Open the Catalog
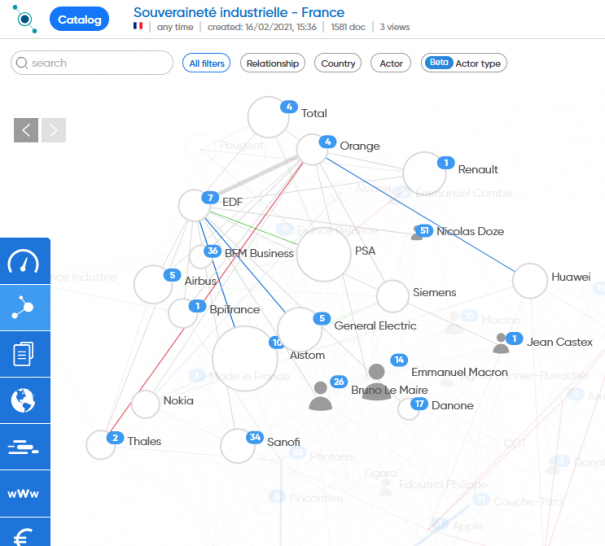Screen dimensions: 605x546 coord(79,19)
